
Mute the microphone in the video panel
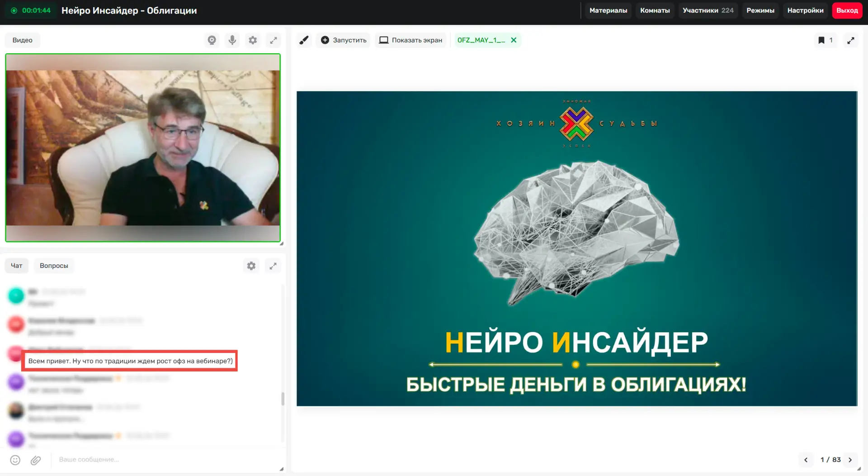232,40
